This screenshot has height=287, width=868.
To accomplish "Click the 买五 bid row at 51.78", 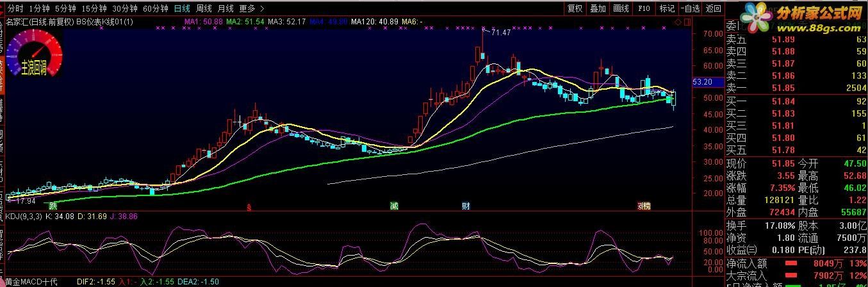I will 796,150.
